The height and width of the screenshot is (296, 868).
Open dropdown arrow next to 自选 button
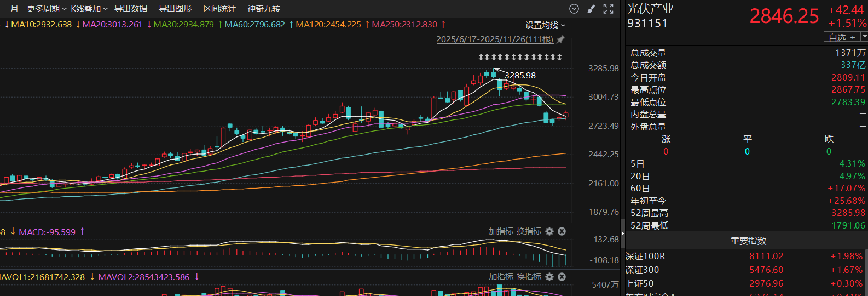[x=864, y=37]
